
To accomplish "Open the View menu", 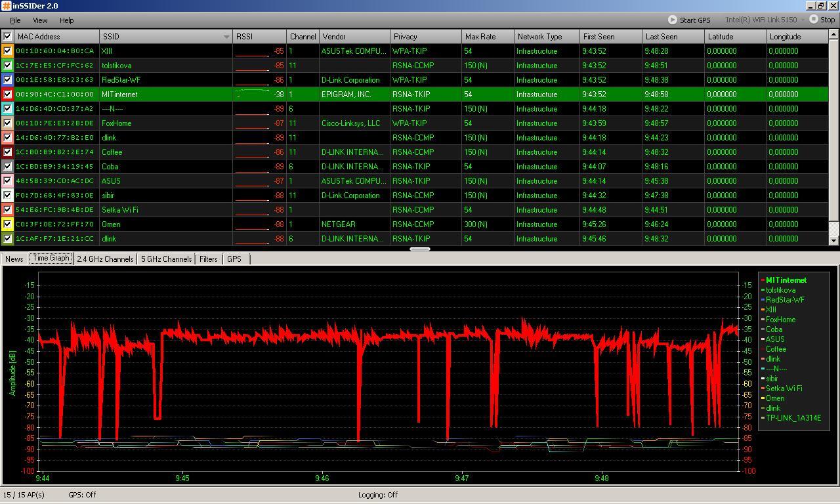I will pyautogui.click(x=40, y=20).
